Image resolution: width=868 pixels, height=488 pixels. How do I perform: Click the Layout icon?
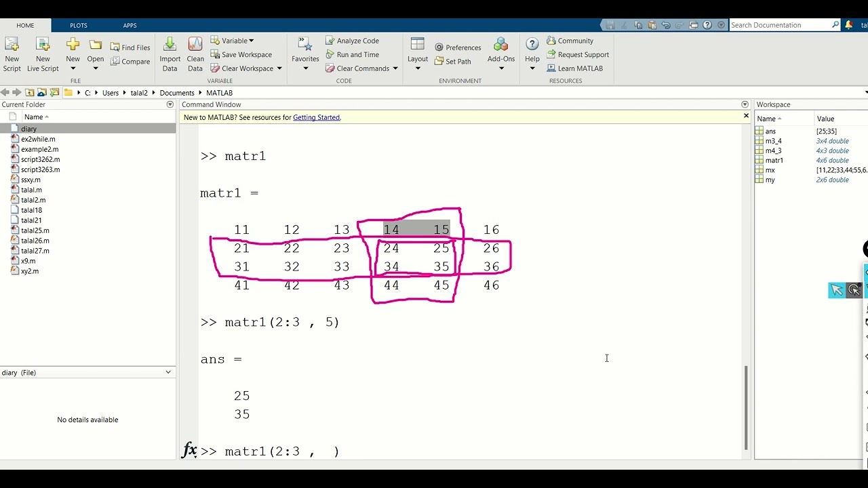(x=418, y=45)
